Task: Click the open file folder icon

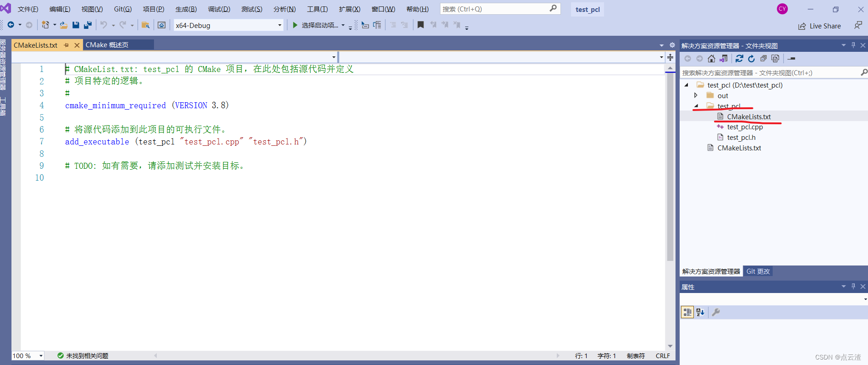Action: click(64, 25)
